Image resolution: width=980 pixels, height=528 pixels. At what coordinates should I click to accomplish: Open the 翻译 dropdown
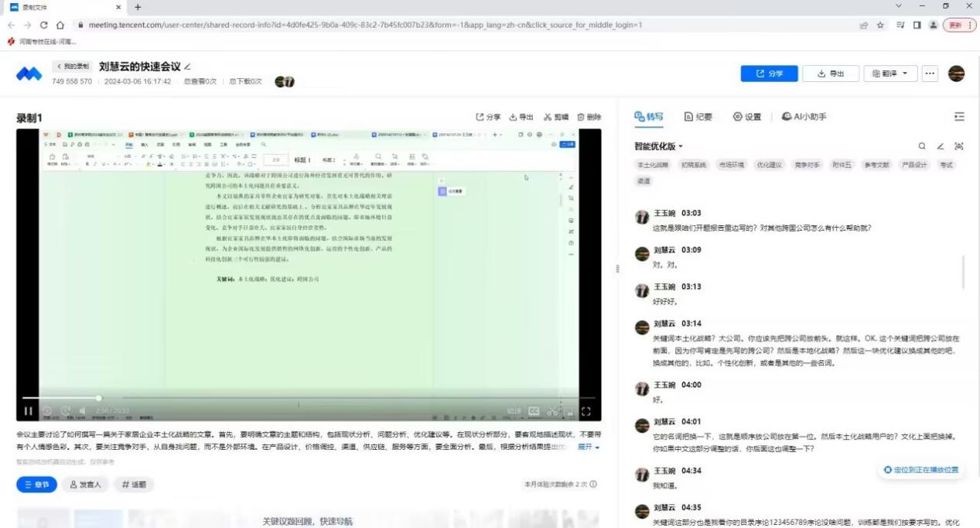point(890,74)
